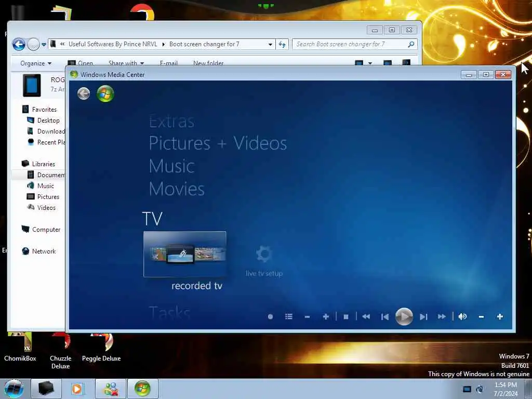Click the Rewind button
532x399 pixels.
tap(366, 316)
